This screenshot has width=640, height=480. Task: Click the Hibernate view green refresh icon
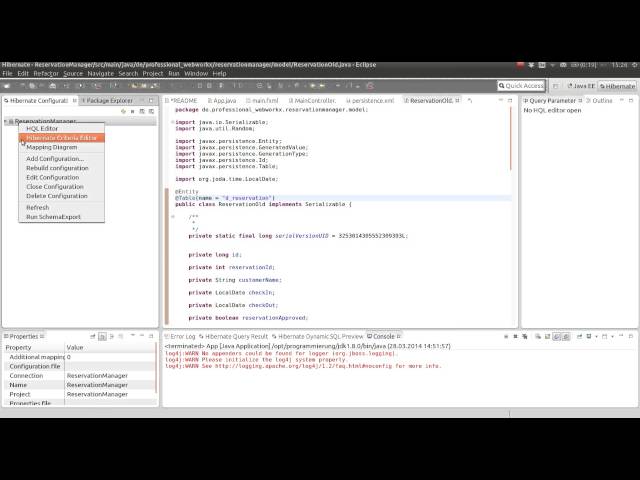[123, 111]
